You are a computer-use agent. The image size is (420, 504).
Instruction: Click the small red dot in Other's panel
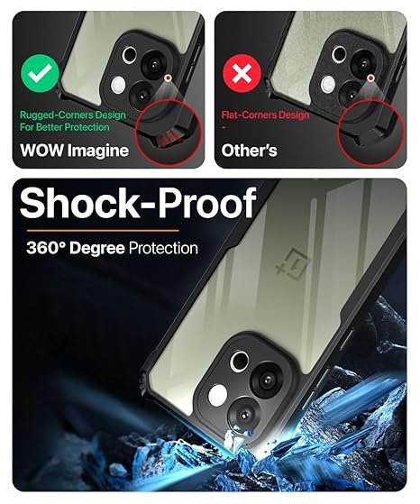click(x=370, y=78)
